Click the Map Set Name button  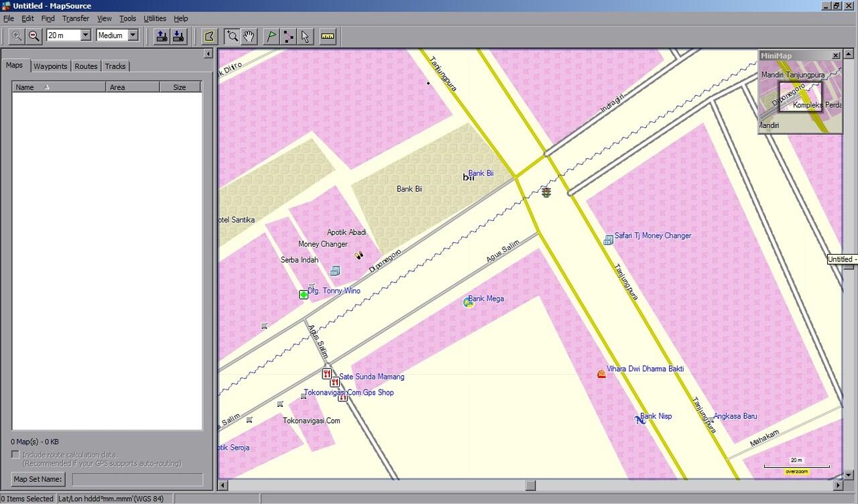[x=38, y=479]
